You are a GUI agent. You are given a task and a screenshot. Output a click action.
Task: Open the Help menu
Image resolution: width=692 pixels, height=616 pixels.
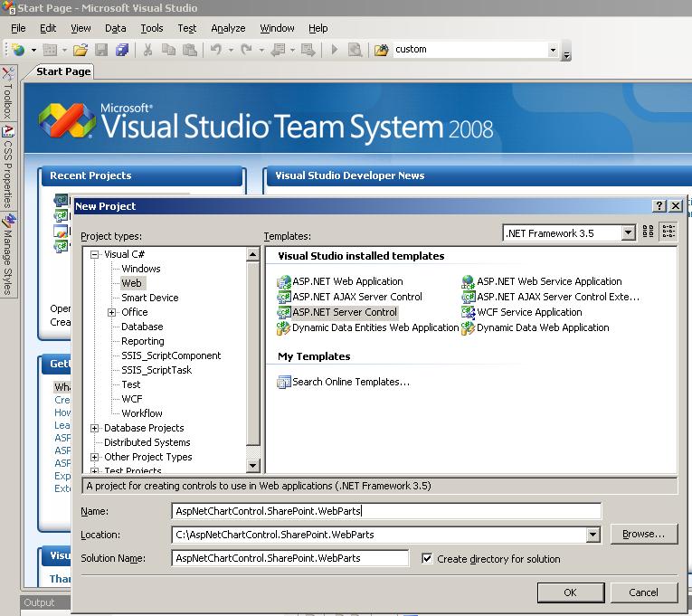coord(318,28)
